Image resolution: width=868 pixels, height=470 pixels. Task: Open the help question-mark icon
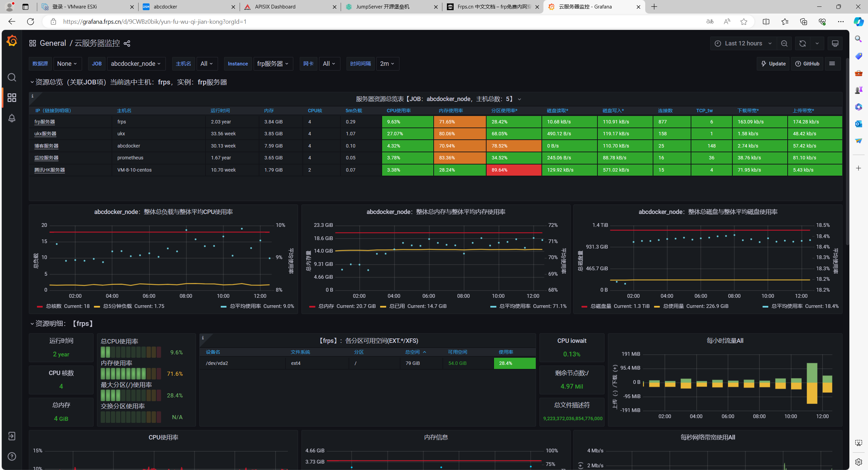tap(12, 456)
